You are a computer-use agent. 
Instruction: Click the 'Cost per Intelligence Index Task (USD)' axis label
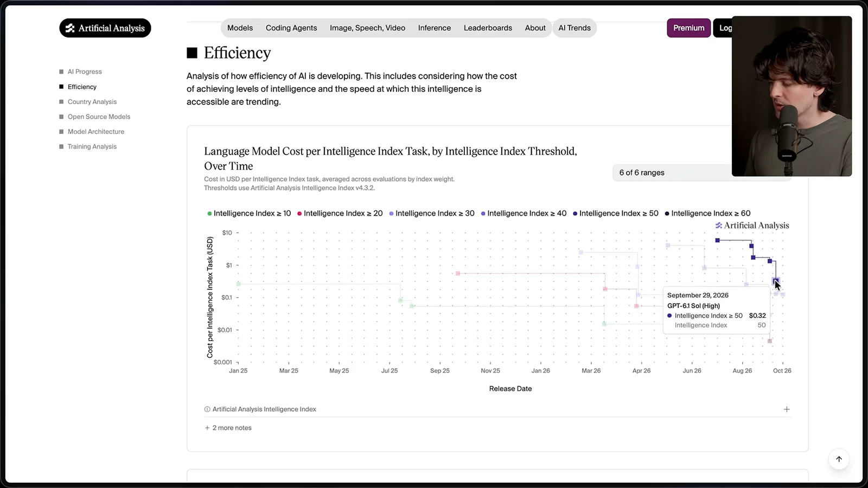click(210, 297)
